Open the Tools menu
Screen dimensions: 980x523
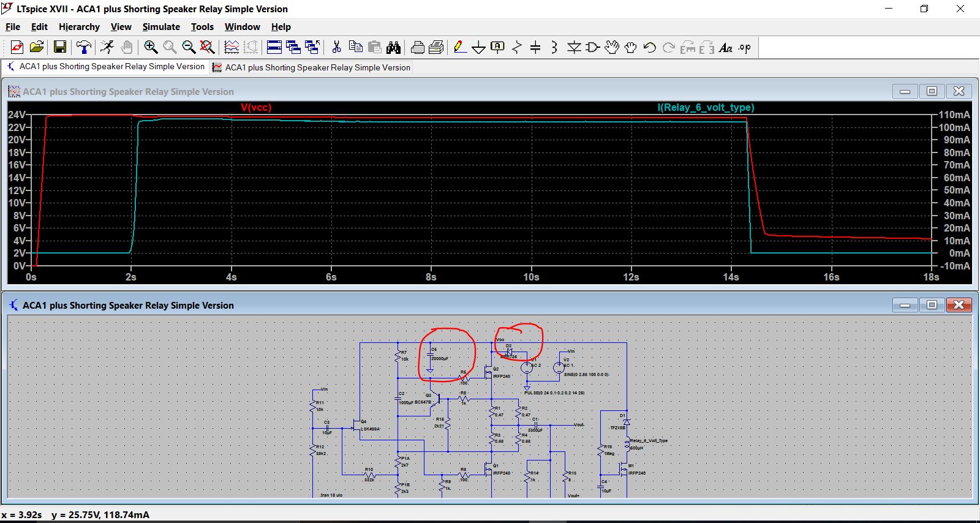pos(202,27)
